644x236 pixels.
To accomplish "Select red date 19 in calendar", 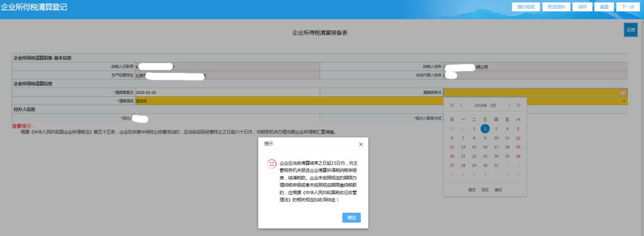I will click(x=518, y=147).
